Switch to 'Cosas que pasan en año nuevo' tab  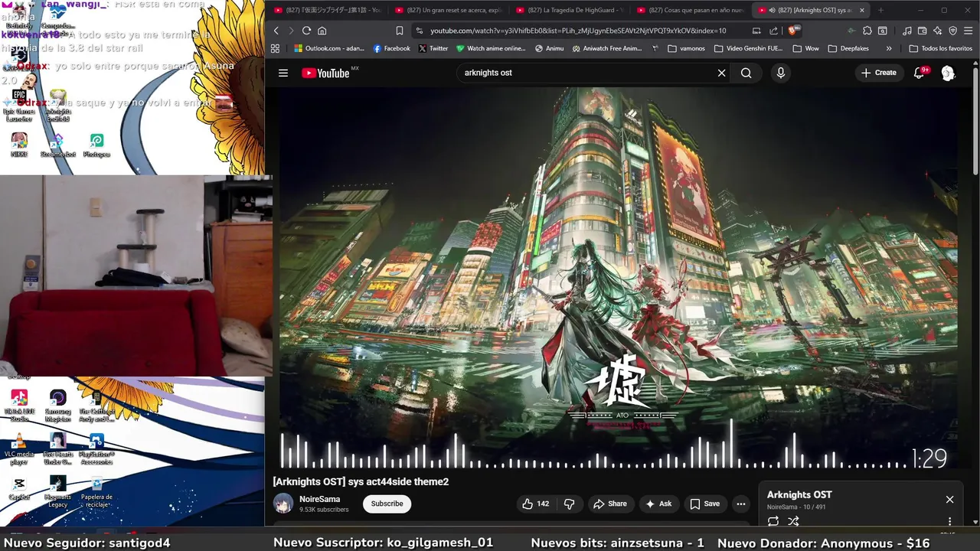(689, 10)
